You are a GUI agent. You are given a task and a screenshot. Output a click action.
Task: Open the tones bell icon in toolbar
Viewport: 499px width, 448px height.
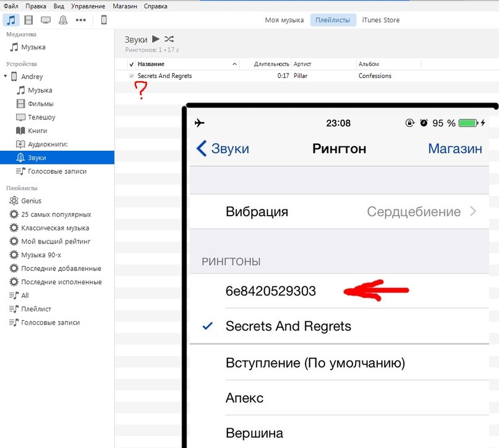coord(63,20)
